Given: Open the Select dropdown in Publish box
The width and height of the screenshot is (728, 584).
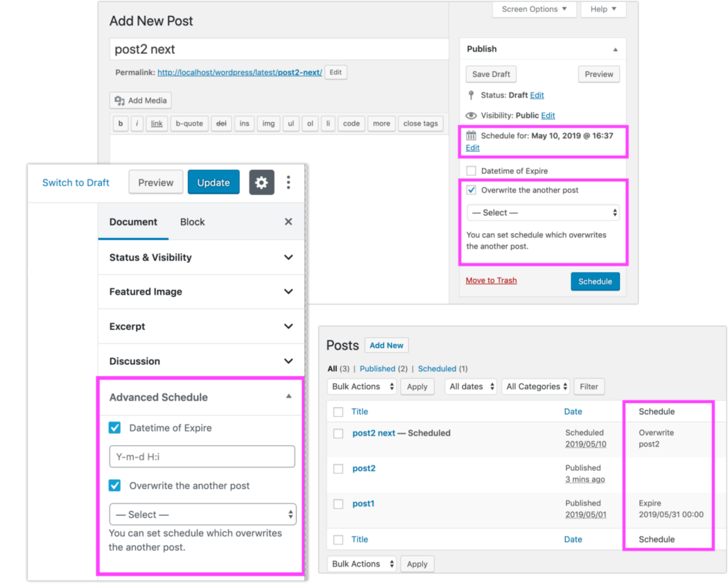Looking at the screenshot, I should coord(543,213).
